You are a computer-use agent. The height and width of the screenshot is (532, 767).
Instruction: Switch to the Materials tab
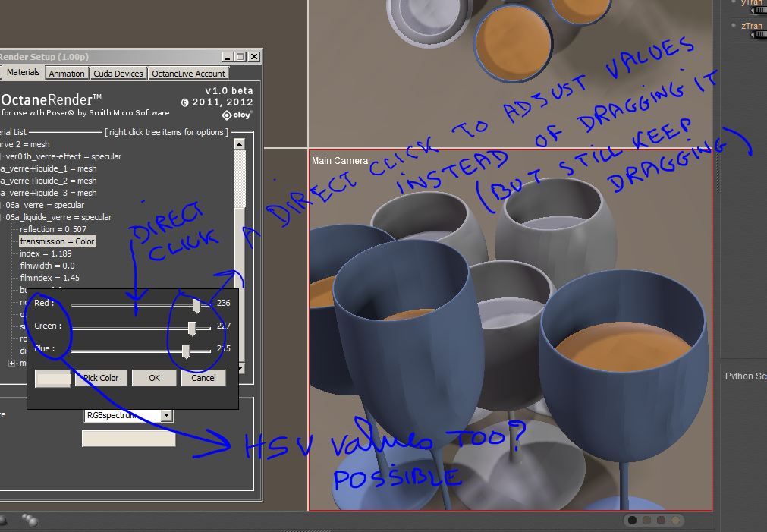click(23, 72)
